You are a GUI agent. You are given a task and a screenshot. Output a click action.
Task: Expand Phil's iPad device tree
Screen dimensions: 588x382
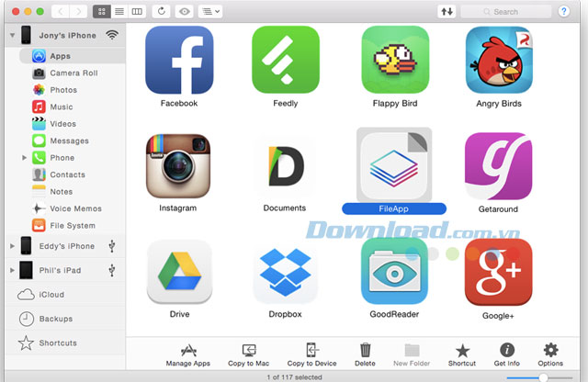click(12, 270)
